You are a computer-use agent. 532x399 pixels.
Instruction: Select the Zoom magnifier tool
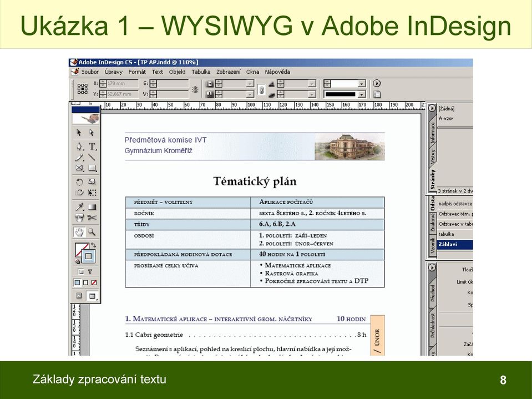[92, 232]
